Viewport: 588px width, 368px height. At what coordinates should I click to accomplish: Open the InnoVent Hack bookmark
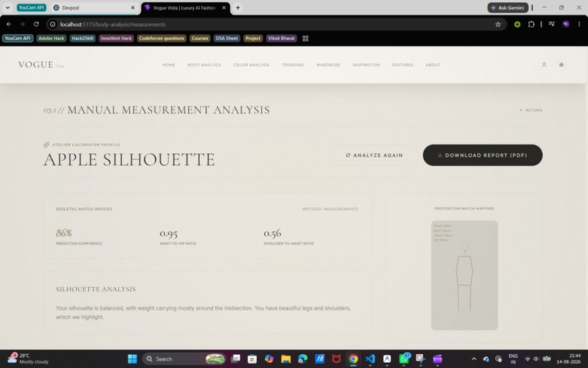pos(116,38)
